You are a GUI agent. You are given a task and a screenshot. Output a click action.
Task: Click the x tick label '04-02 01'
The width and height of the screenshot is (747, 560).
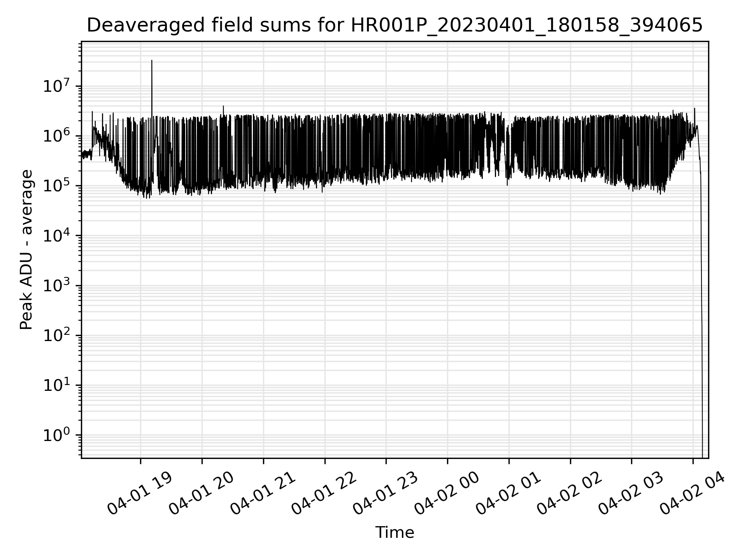[x=508, y=494]
